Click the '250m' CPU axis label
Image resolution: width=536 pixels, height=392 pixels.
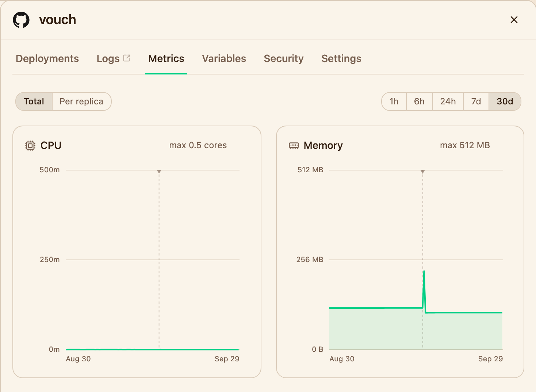point(50,260)
